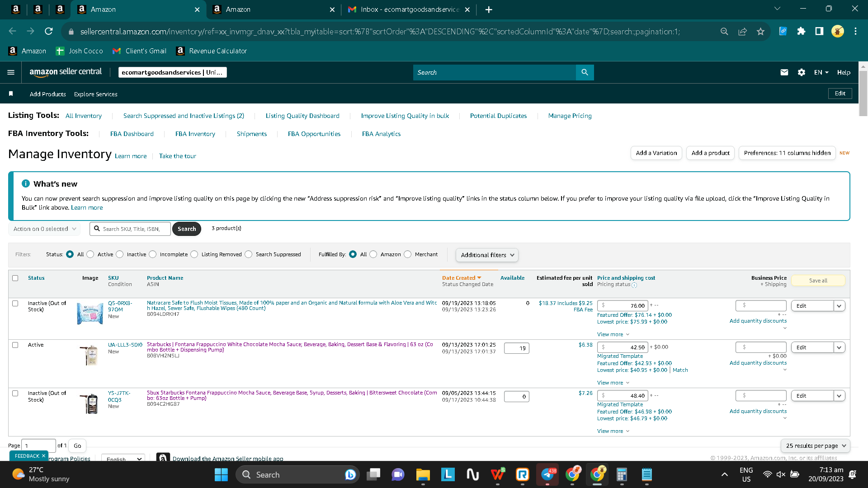Screen dimensions: 868x488
Task: Open the Calculator app on the taskbar
Action: pos(622,474)
